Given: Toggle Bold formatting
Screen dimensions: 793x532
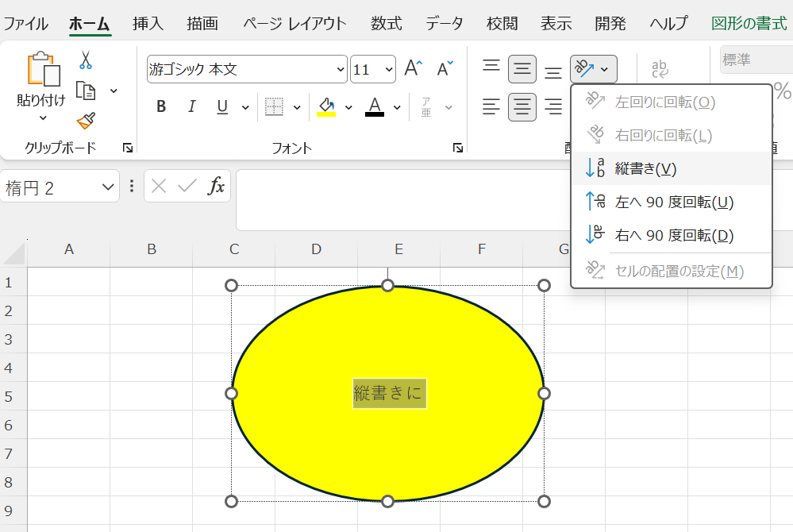Looking at the screenshot, I should click(x=161, y=107).
